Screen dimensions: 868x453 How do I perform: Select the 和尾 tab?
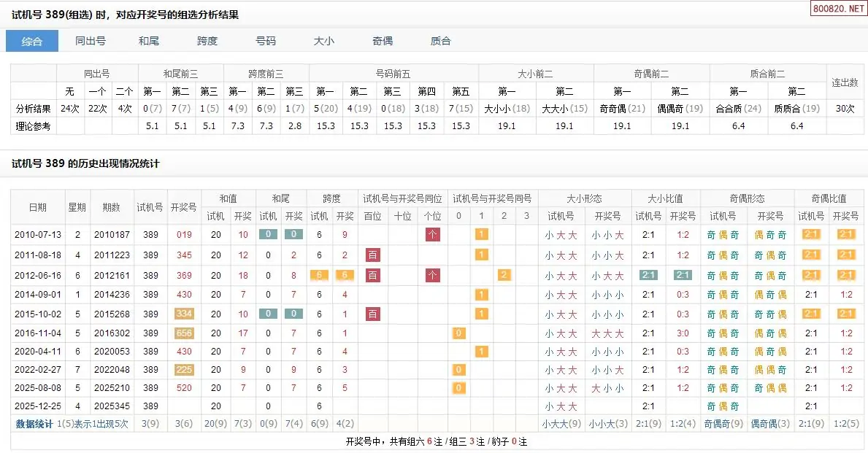tap(149, 42)
